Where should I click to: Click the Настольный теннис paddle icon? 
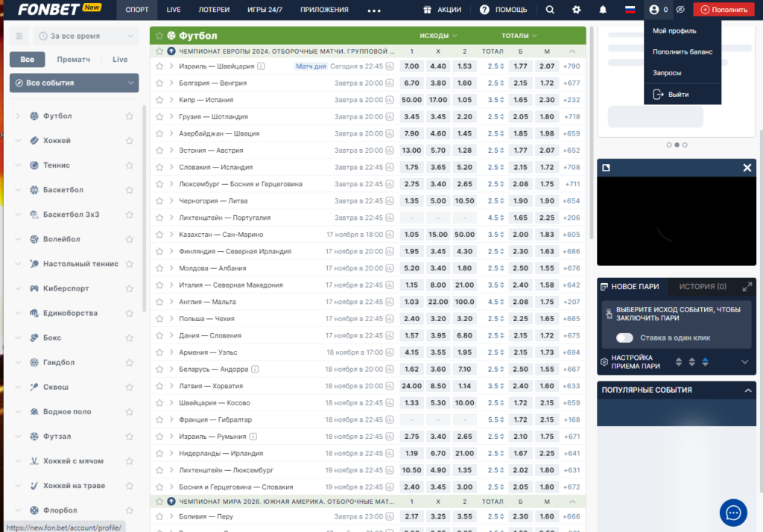point(34,264)
